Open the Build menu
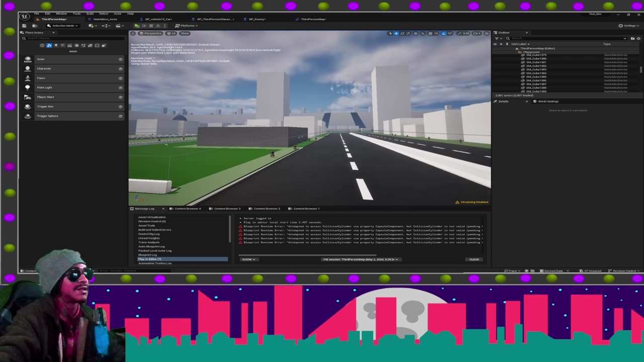The height and width of the screenshot is (362, 644). (x=90, y=14)
